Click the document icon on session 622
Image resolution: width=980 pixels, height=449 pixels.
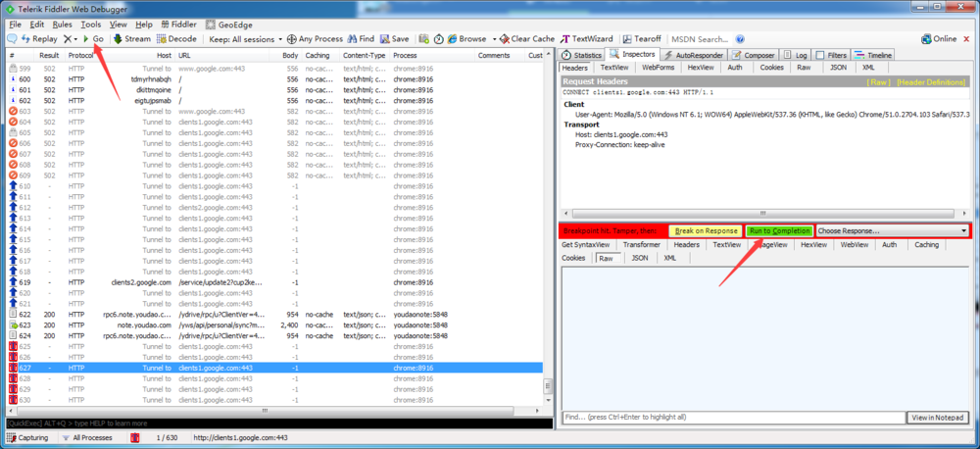tap(13, 315)
